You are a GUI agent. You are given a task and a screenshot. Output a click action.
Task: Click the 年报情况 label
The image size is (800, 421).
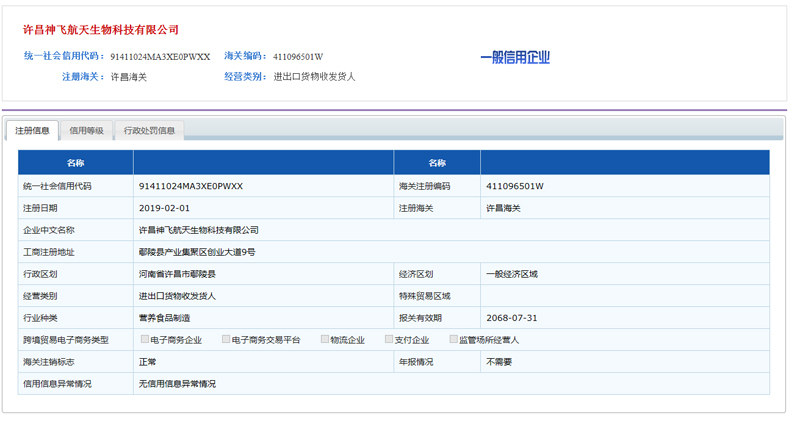coord(416,362)
